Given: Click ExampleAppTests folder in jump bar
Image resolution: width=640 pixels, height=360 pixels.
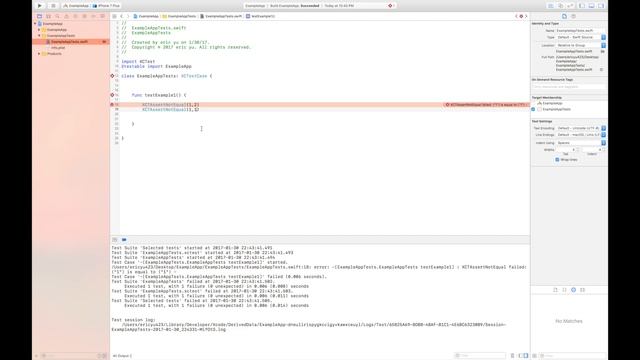Looking at the screenshot, I should [180, 16].
